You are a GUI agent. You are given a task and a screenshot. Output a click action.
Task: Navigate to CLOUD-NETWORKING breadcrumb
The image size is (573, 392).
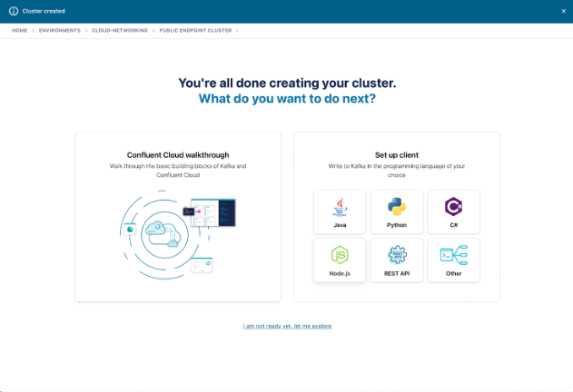click(x=120, y=30)
